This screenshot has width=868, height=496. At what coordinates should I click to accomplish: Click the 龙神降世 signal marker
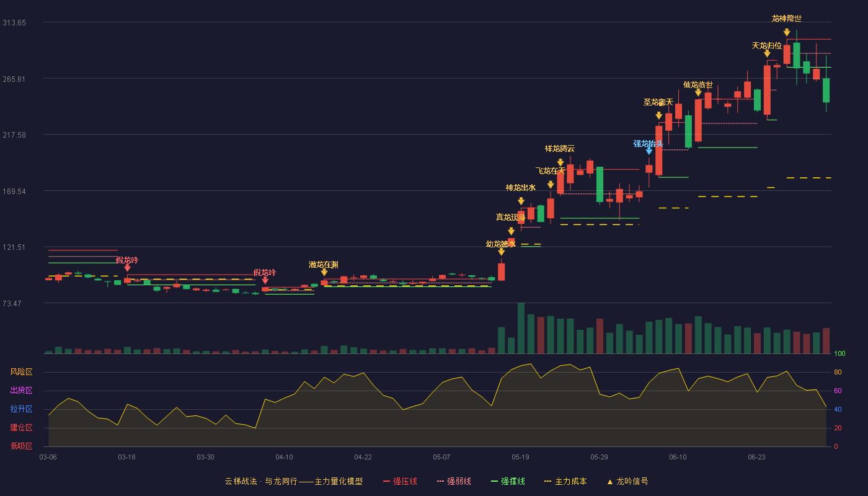tap(787, 32)
